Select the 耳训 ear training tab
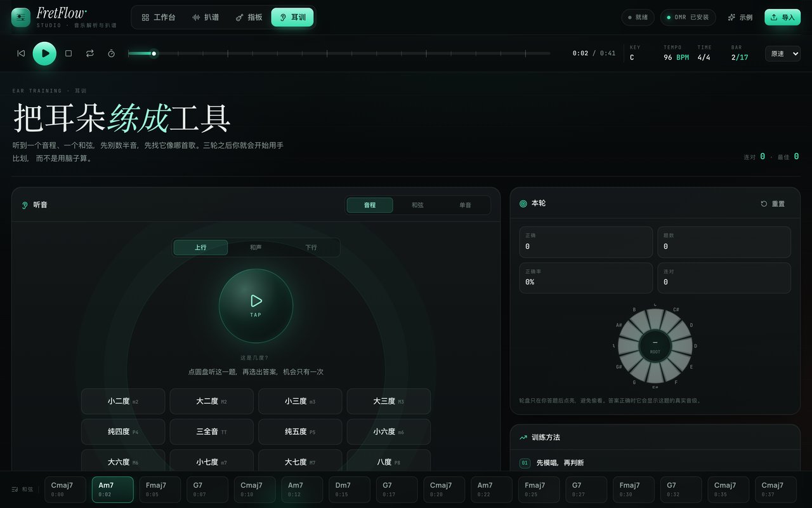 point(292,17)
